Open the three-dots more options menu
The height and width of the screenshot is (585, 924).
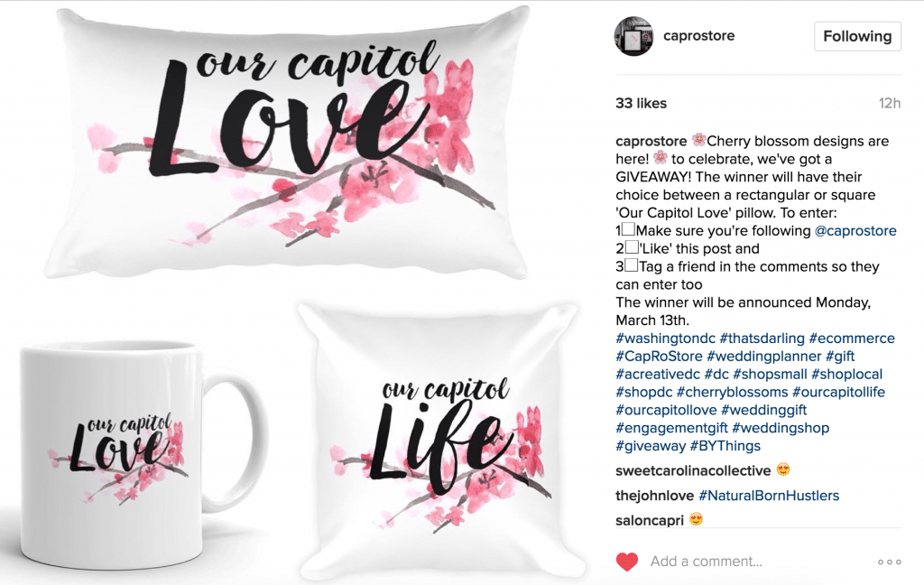[x=889, y=562]
